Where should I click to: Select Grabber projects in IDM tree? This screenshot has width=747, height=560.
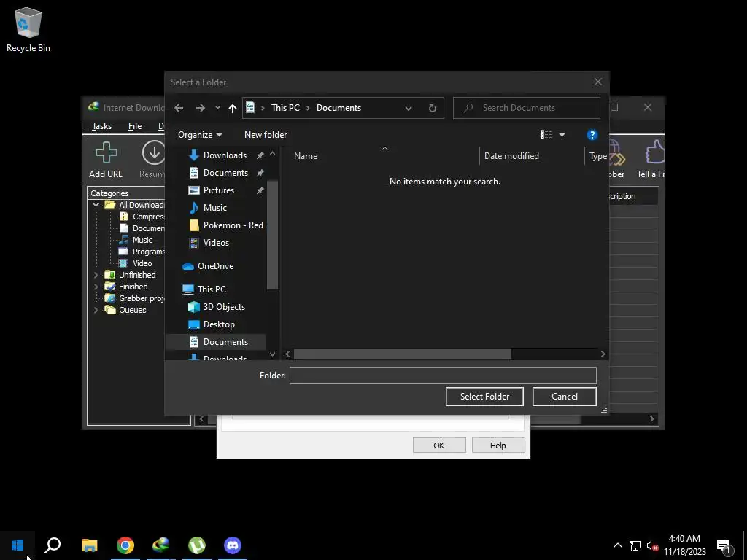(141, 298)
